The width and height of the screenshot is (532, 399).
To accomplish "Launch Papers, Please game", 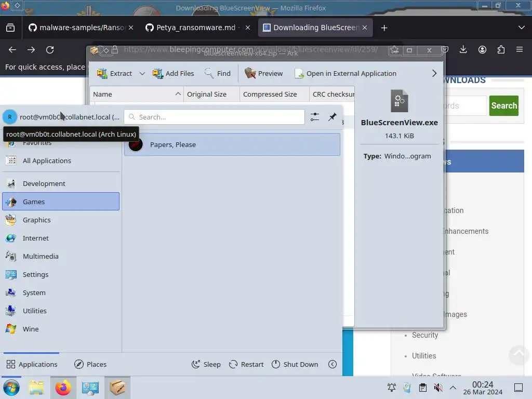I will click(232, 144).
